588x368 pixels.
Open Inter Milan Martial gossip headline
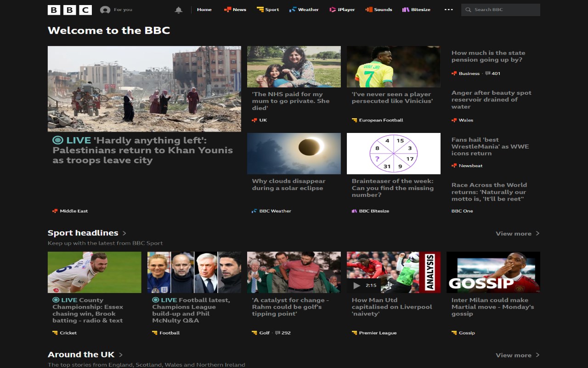tap(493, 307)
